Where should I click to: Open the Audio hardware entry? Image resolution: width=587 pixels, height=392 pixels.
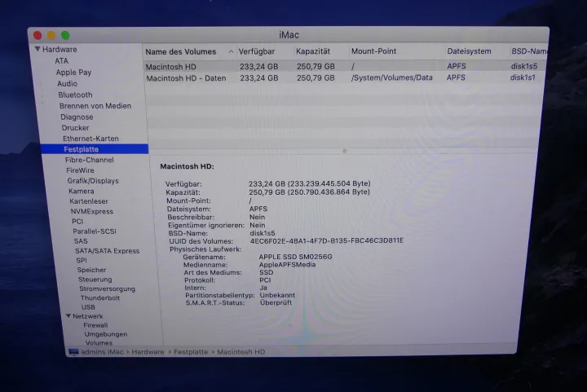(67, 83)
